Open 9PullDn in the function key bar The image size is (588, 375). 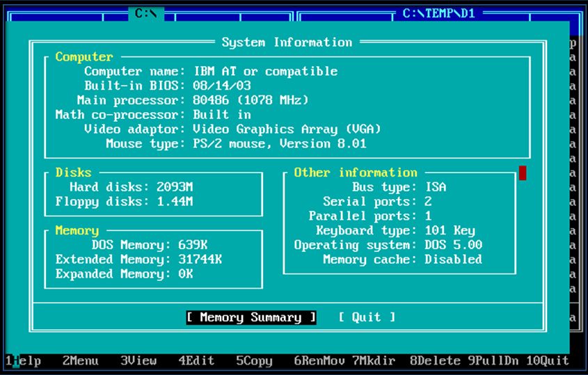click(x=493, y=361)
